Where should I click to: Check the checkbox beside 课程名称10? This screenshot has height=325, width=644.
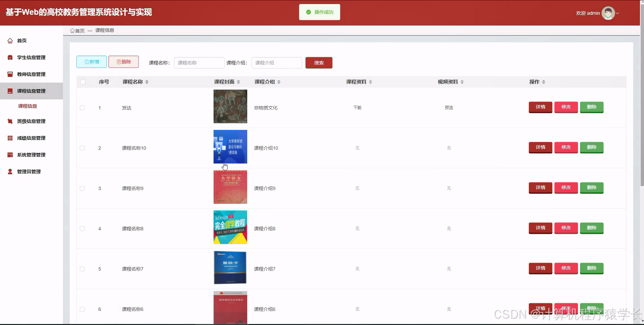click(82, 148)
